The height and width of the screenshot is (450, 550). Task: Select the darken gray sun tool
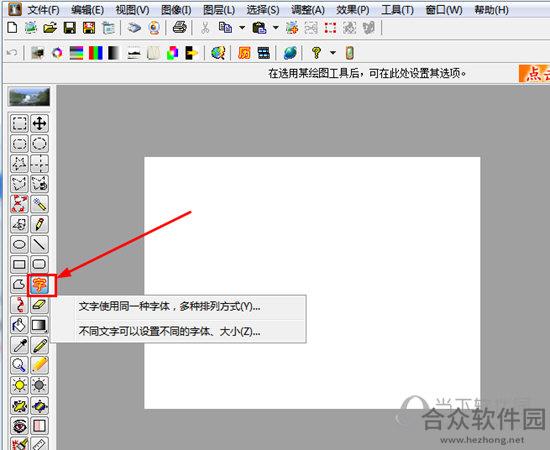(x=39, y=385)
